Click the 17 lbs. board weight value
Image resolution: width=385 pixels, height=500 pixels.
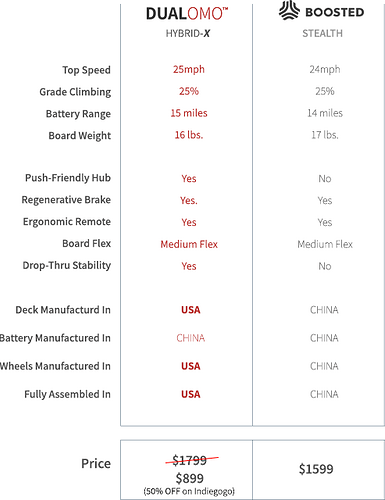click(x=325, y=135)
